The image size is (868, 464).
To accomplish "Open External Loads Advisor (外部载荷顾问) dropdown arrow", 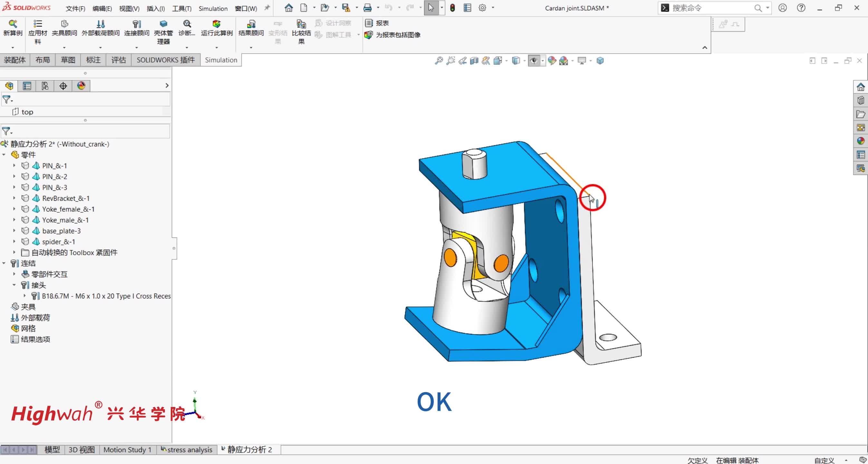I will (x=100, y=47).
